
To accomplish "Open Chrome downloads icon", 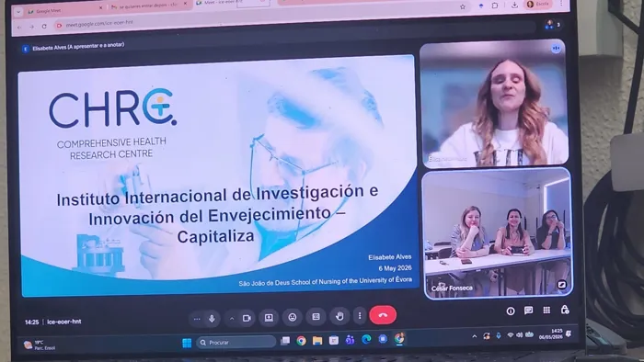I will (x=514, y=6).
